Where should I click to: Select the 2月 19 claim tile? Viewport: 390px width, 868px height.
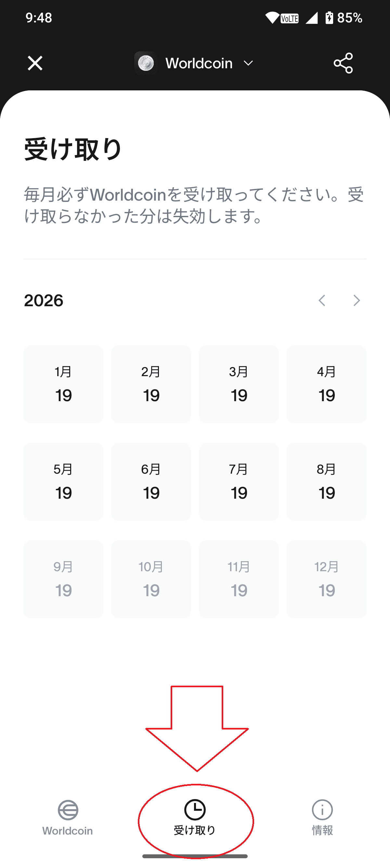click(151, 384)
